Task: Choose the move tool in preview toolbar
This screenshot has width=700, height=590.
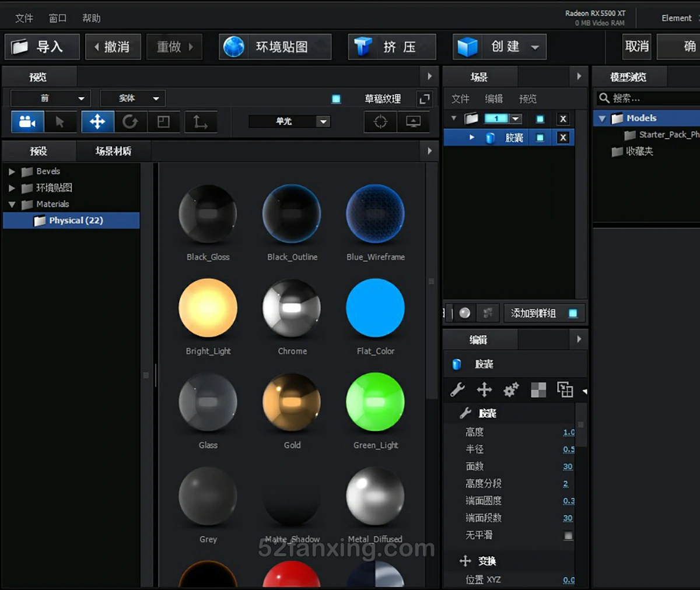Action: (x=97, y=121)
